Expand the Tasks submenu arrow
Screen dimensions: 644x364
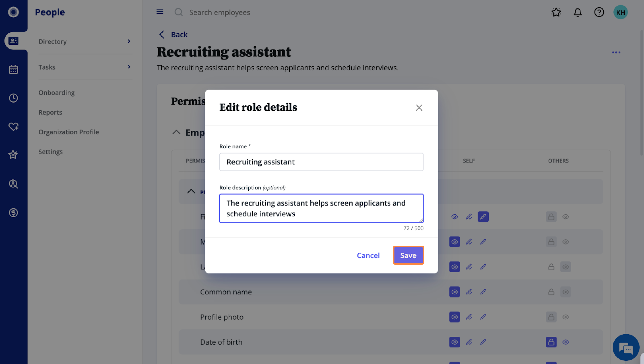(x=129, y=67)
